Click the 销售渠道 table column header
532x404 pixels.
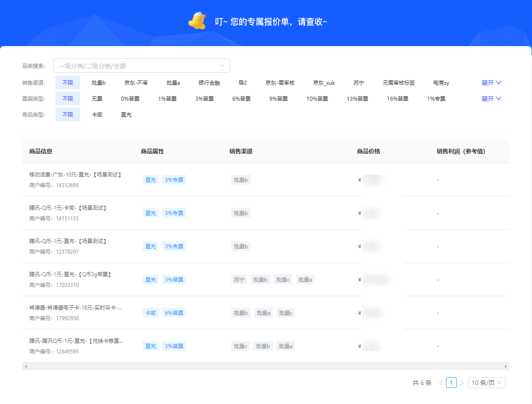pos(241,151)
